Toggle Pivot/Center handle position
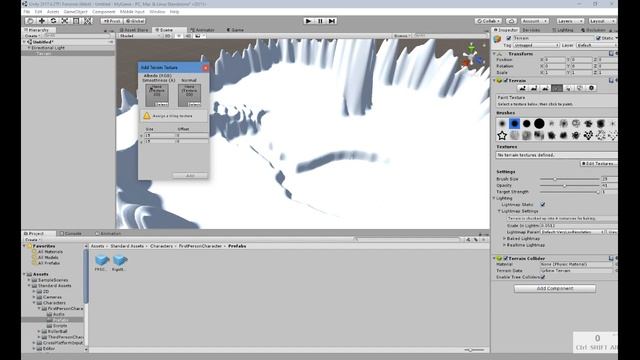640x360 pixels. (111, 21)
